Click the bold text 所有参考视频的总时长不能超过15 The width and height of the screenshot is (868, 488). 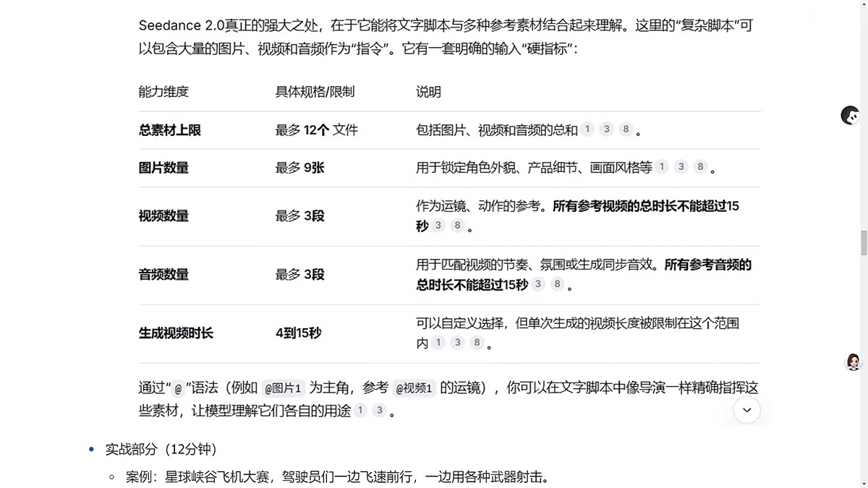(x=646, y=206)
